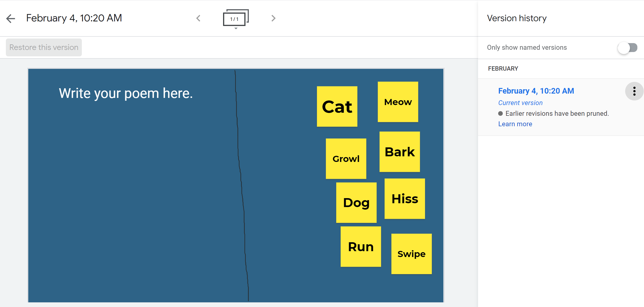Screen dimensions: 644x307
Task: Open the Learn more link
Action: pyautogui.click(x=515, y=124)
